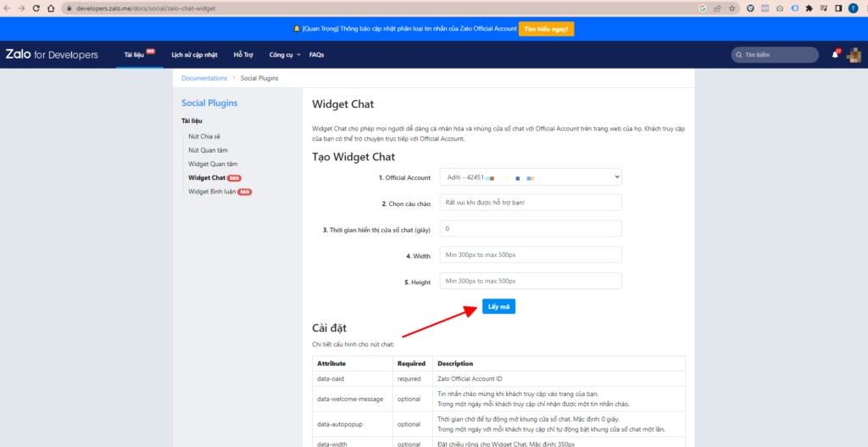Expand the Công cụ menu
Viewport: 868px width, 447px height.
coord(285,55)
